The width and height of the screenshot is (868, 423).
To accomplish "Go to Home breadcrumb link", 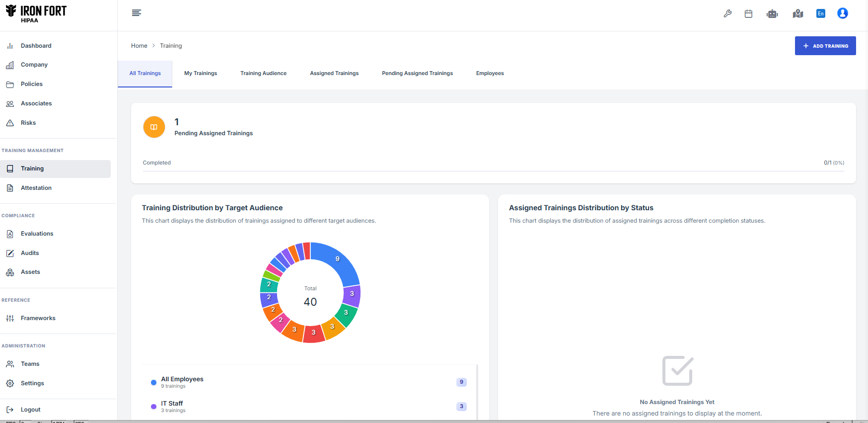I will point(139,46).
